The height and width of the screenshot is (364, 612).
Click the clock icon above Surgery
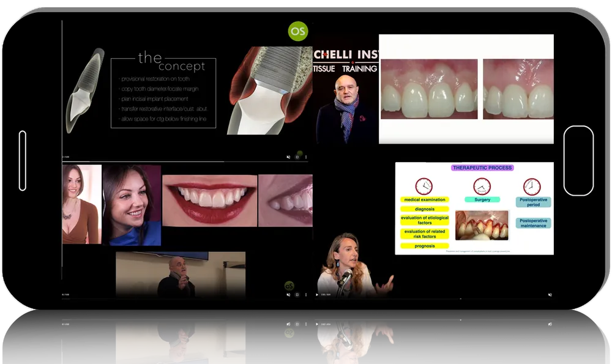[x=482, y=187]
